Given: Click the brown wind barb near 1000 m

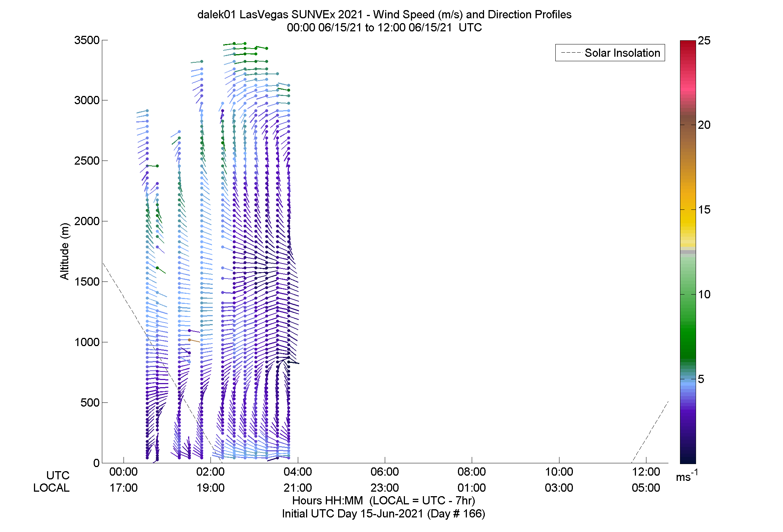Looking at the screenshot, I should click(194, 341).
